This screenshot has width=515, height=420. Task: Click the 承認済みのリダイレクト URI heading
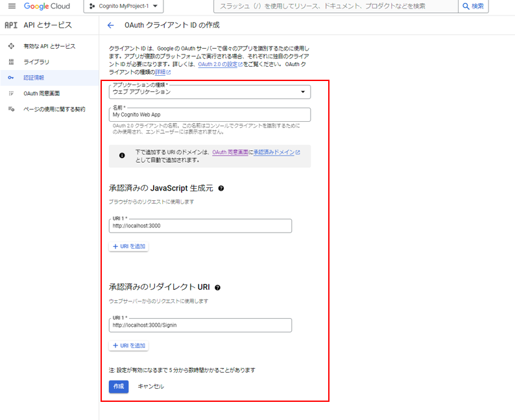click(160, 287)
